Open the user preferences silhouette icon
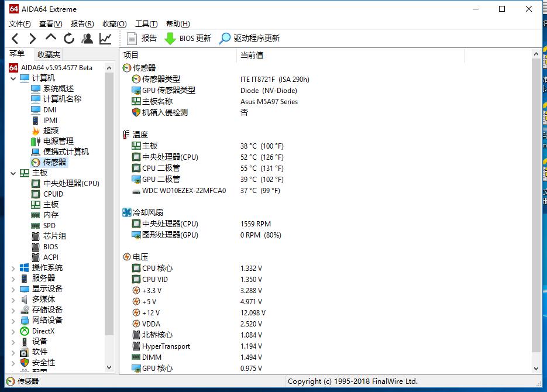Screen dimensions: 547x392 click(x=87, y=39)
